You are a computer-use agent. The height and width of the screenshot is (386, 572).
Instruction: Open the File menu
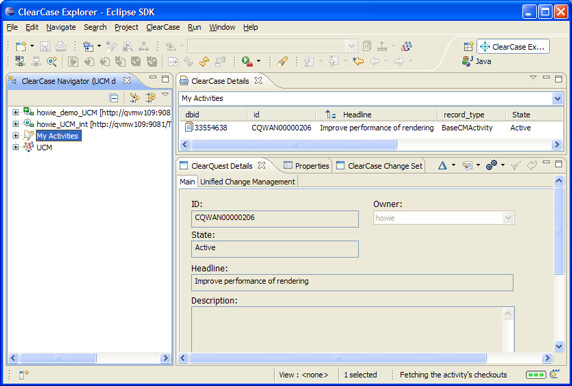(12, 27)
